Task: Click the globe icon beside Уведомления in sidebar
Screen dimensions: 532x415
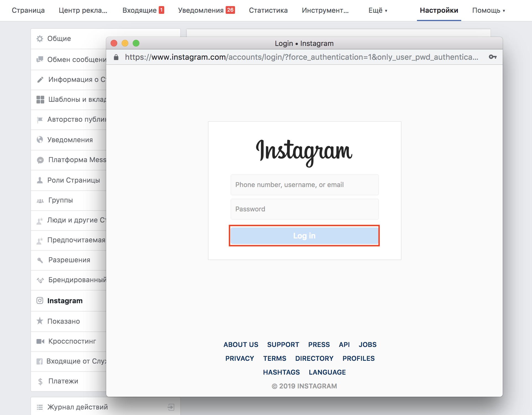Action: (x=40, y=139)
